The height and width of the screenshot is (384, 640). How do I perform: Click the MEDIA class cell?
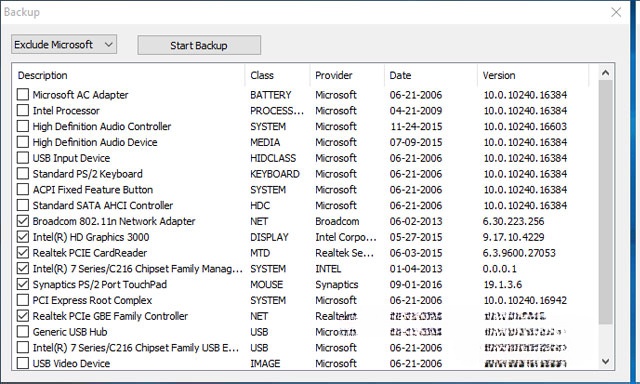tap(265, 142)
